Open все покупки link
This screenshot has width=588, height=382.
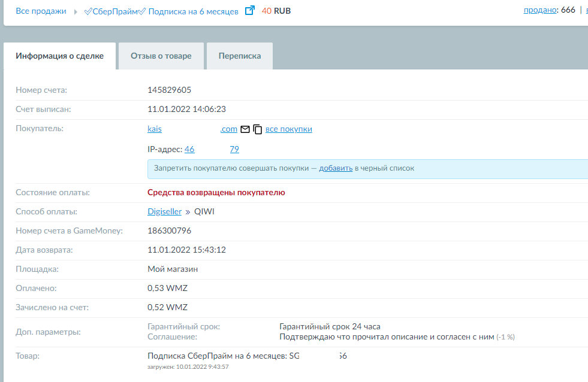(x=289, y=129)
